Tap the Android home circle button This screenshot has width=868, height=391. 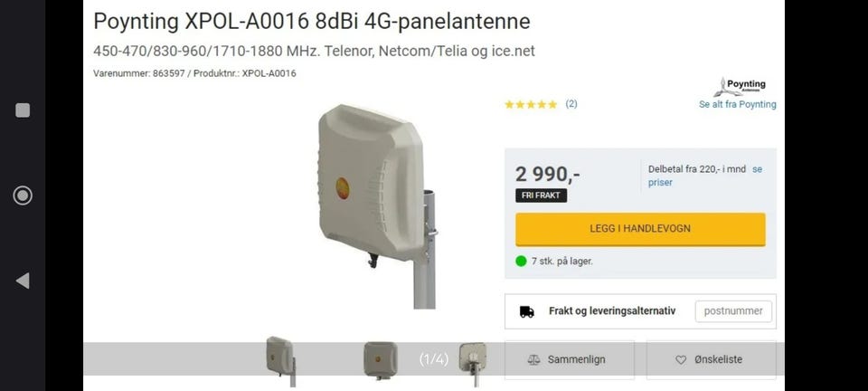tap(23, 195)
